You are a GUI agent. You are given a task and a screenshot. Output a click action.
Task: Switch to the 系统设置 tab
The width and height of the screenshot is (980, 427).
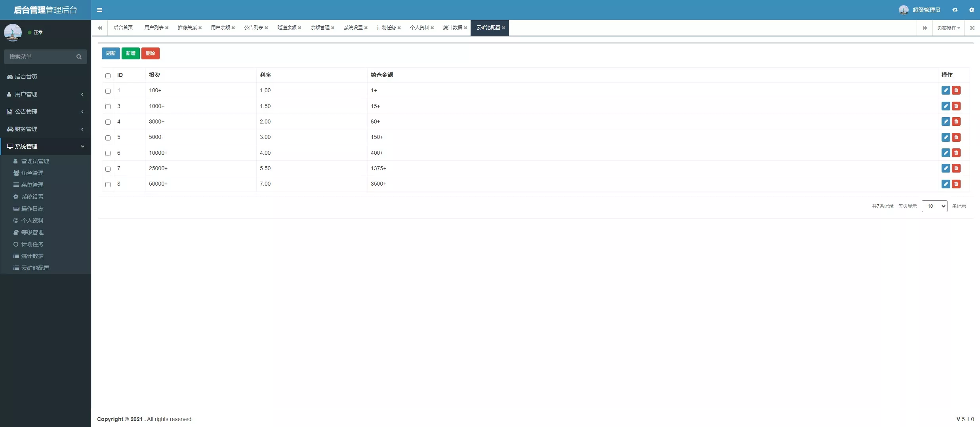353,28
